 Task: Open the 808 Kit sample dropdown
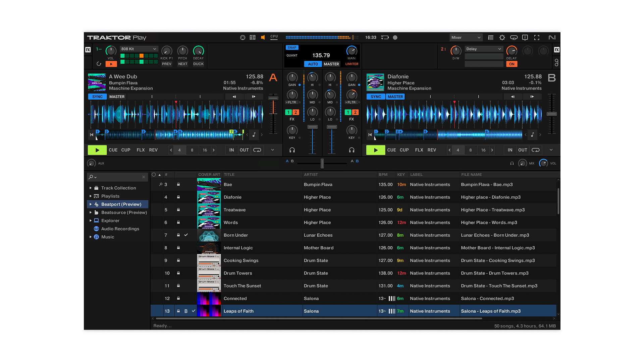tap(139, 49)
